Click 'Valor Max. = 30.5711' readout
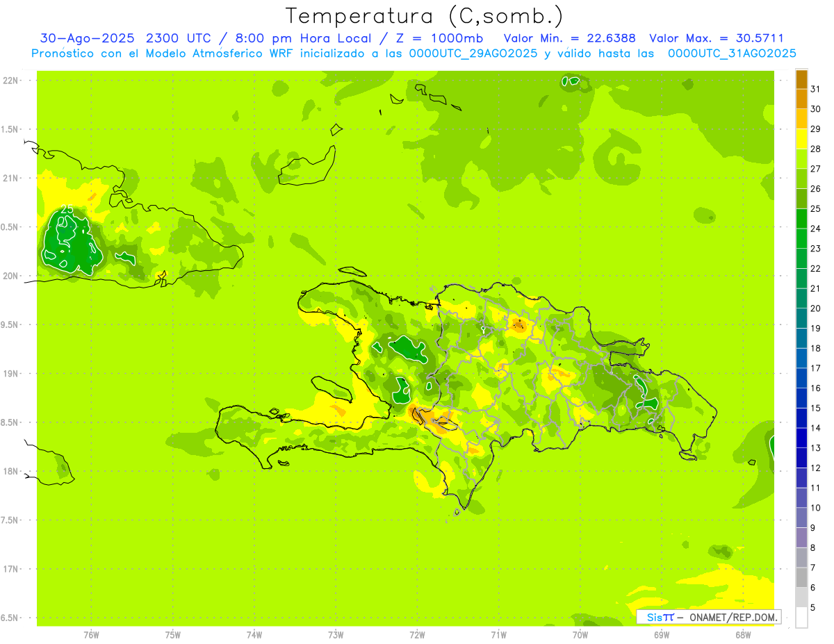Screen dimensions: 834x644 717,38
